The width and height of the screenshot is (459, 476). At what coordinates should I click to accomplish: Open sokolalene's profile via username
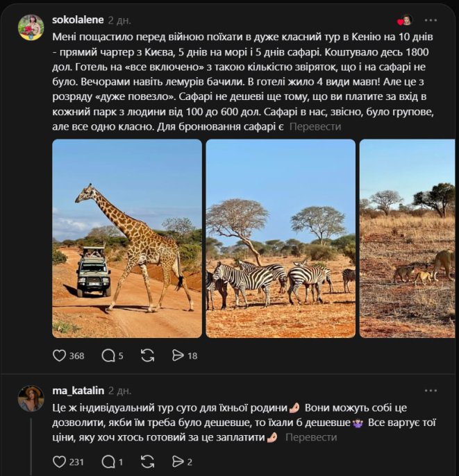tap(79, 19)
